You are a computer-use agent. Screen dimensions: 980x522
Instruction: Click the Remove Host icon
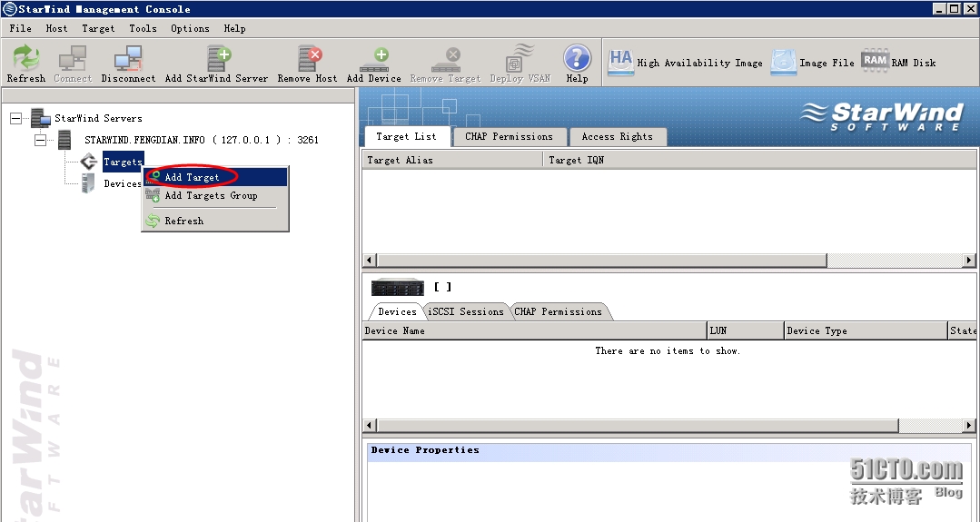(x=310, y=57)
